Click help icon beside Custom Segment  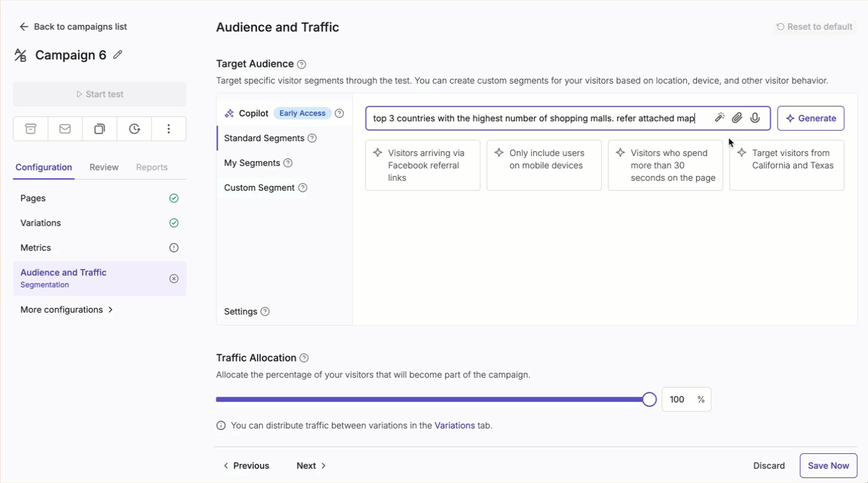tap(303, 188)
